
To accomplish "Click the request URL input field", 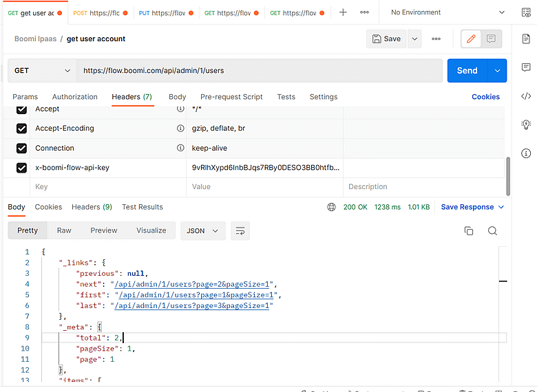I will pyautogui.click(x=259, y=71).
